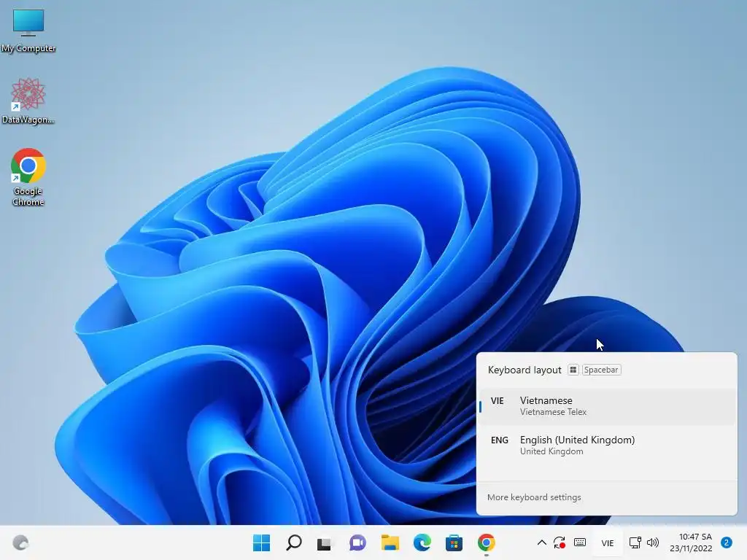Open clock showing 10:47 SA
The width and height of the screenshot is (747, 560).
[691, 542]
